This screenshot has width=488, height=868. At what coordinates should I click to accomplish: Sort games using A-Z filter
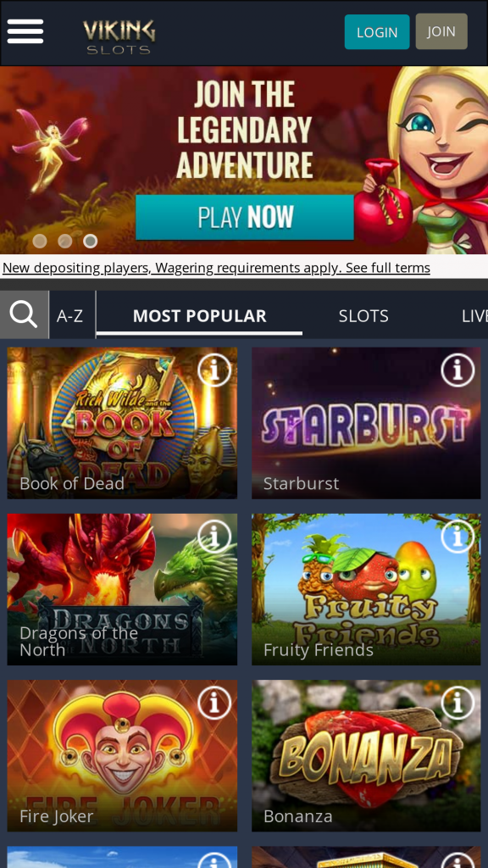click(69, 315)
